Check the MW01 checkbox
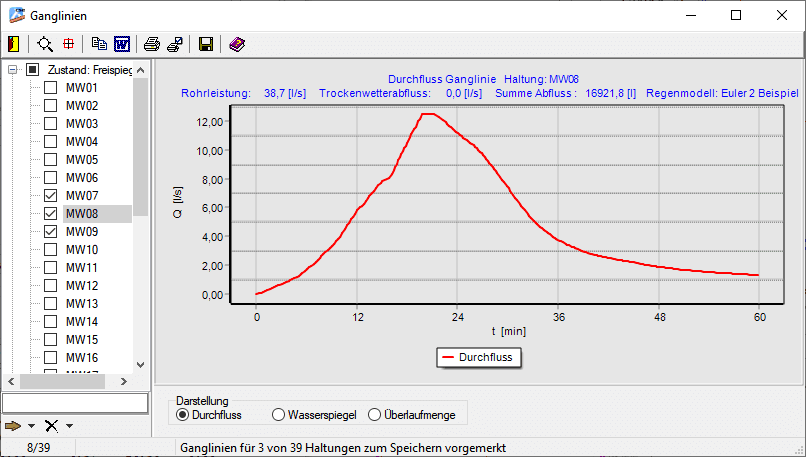Screen dimensions: 806x457 tap(50, 88)
